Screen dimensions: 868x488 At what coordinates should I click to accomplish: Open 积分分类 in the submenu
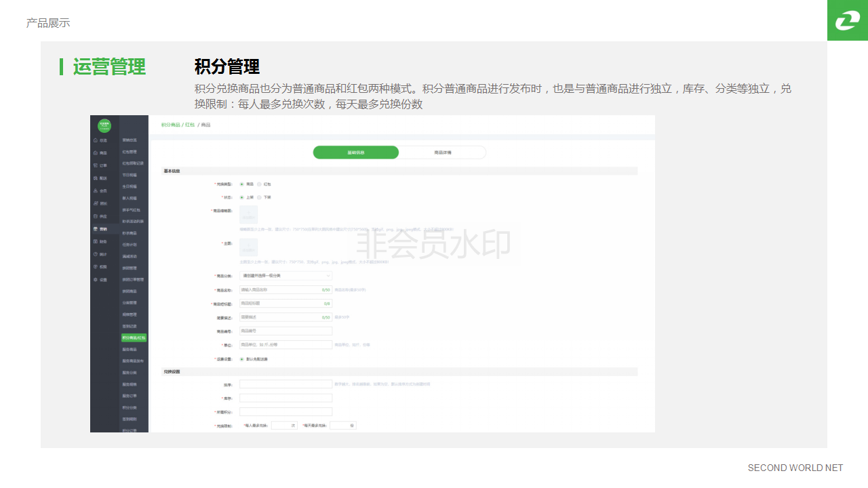click(130, 407)
